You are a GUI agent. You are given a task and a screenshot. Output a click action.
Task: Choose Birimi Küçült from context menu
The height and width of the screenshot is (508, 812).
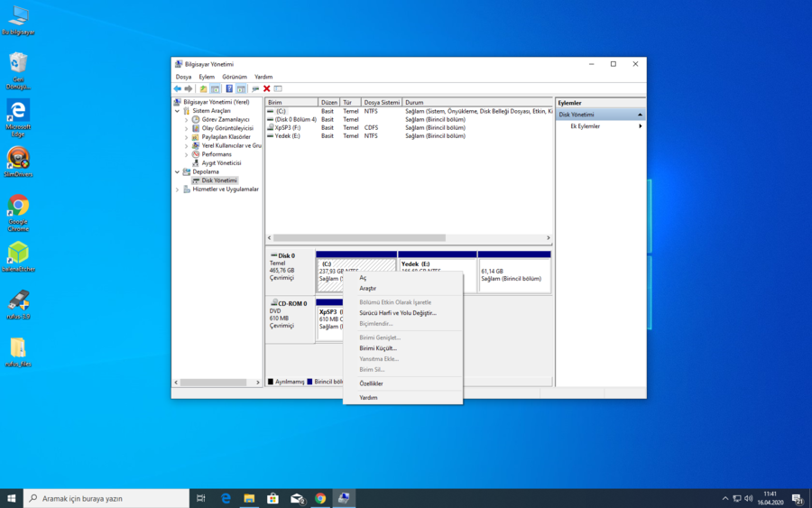coord(378,348)
